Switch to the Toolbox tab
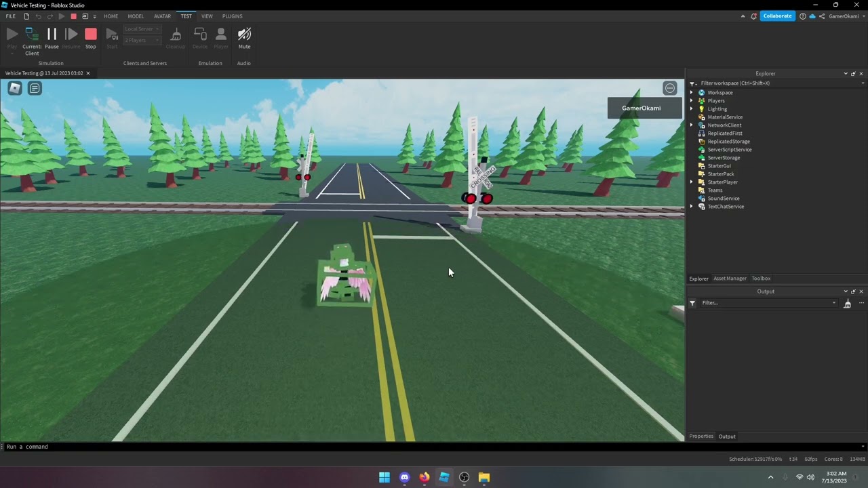Screen dimensions: 868x488 click(761, 279)
